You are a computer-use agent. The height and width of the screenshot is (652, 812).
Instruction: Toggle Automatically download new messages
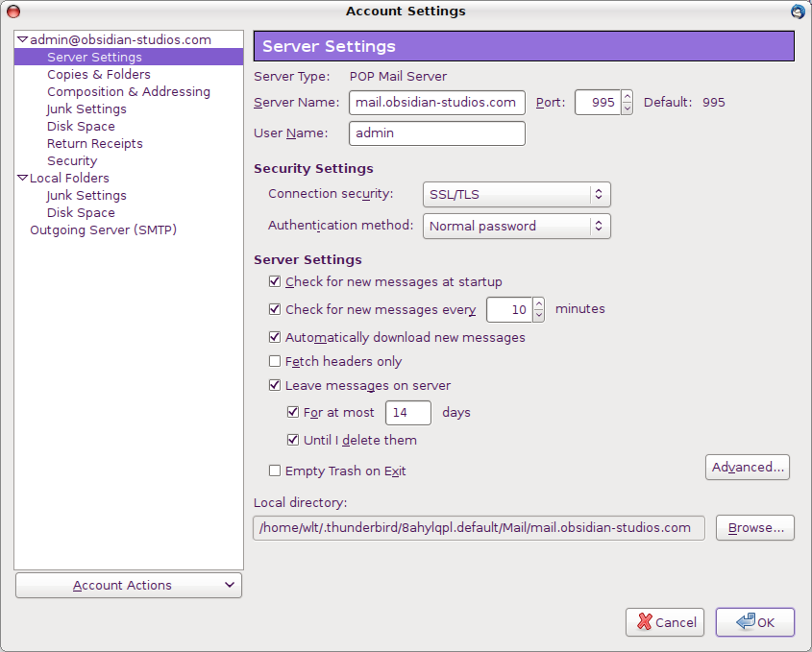click(x=275, y=337)
